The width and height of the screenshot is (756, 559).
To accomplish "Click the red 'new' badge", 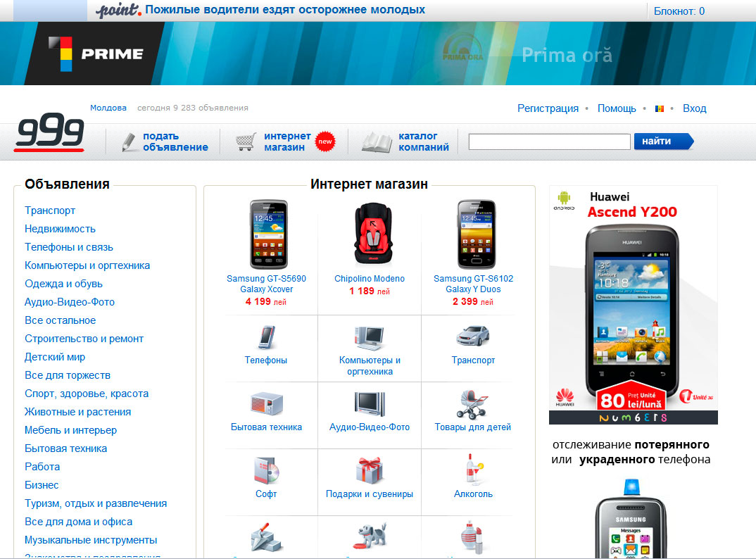I will pos(325,142).
